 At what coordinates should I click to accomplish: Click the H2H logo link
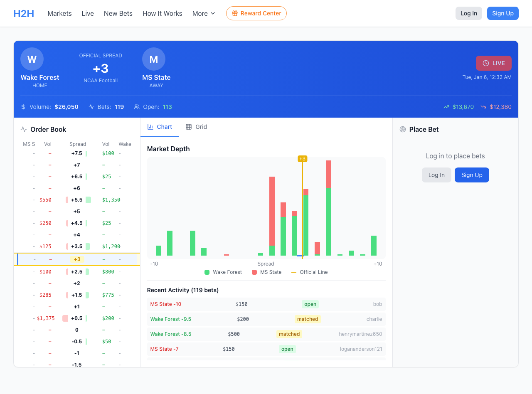(24, 13)
